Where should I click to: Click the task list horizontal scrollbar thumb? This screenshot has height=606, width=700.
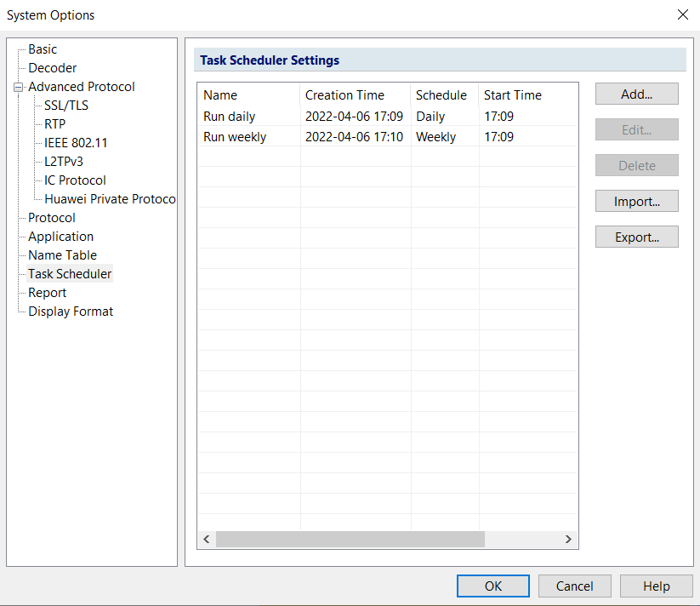350,539
